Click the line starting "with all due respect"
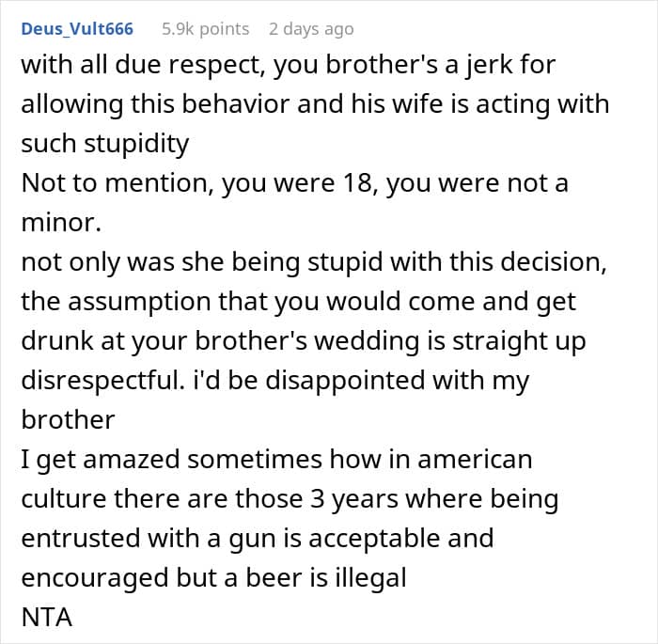 (289, 66)
